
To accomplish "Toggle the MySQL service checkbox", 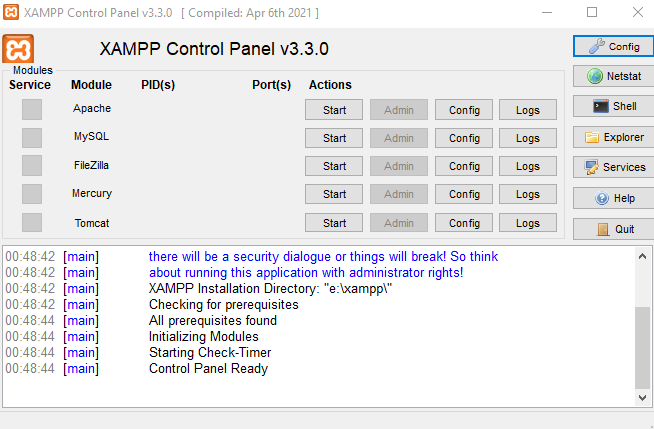I will [x=32, y=138].
